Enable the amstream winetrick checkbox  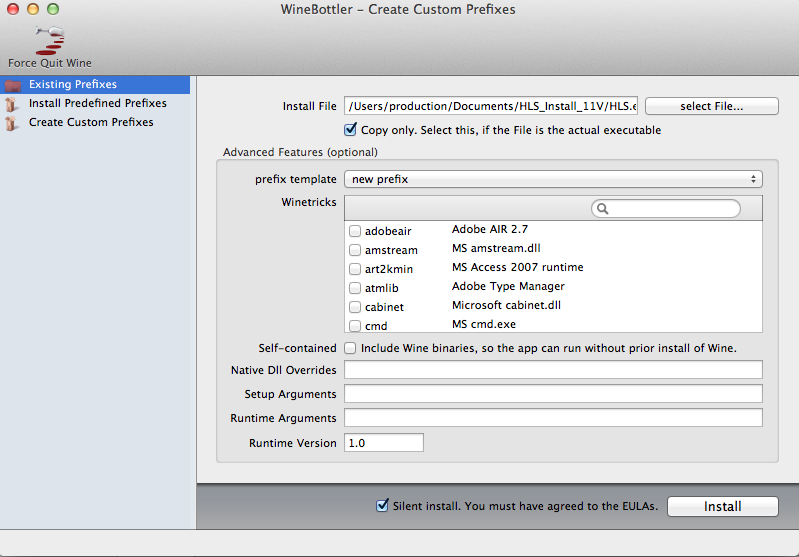point(355,250)
